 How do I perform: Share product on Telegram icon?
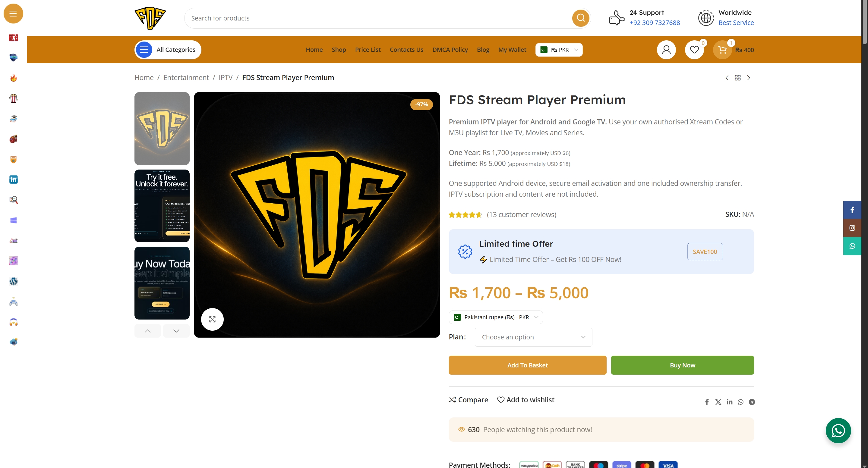[752, 402]
